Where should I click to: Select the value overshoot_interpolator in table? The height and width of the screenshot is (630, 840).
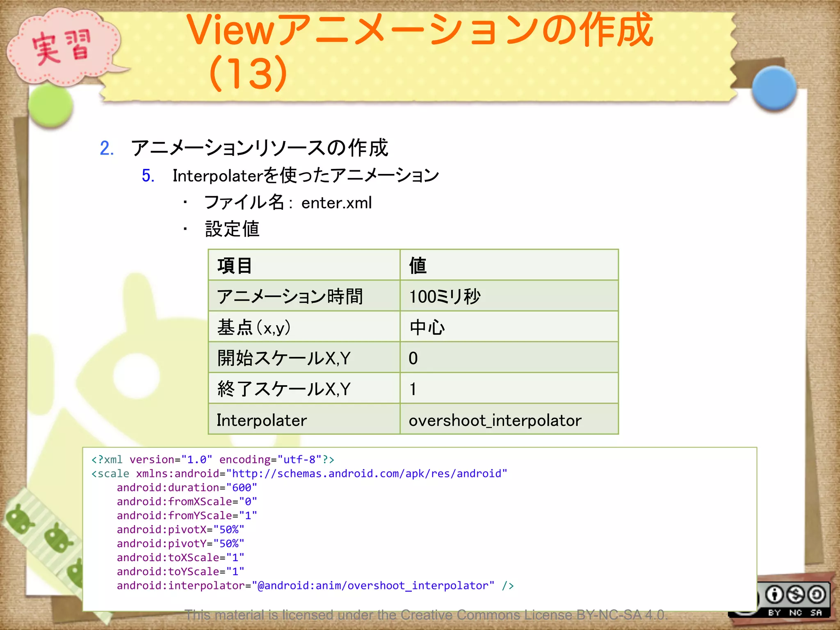click(509, 419)
